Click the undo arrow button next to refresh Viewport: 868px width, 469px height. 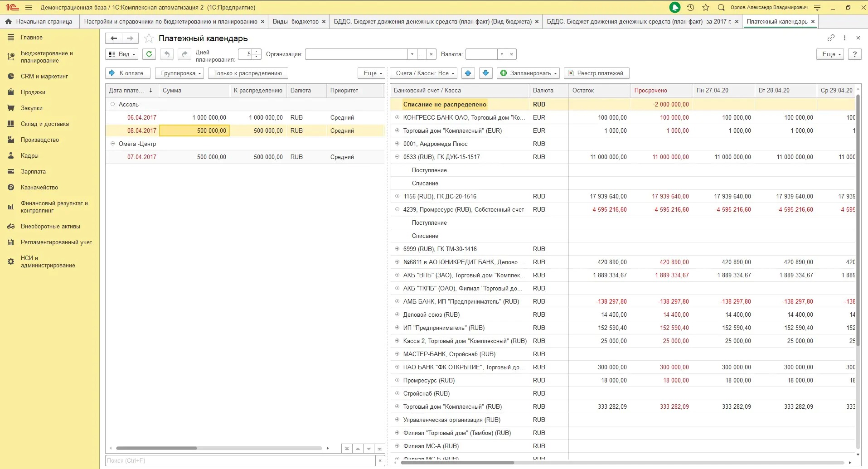(167, 54)
